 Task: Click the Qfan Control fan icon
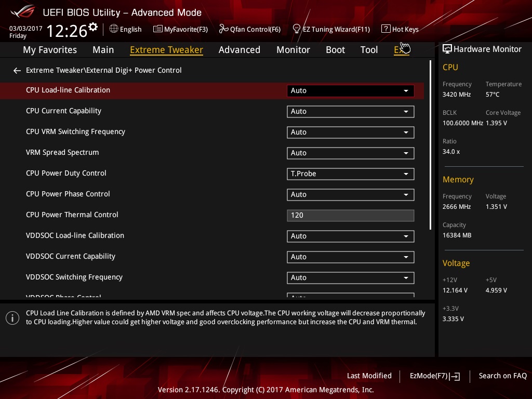(223, 29)
